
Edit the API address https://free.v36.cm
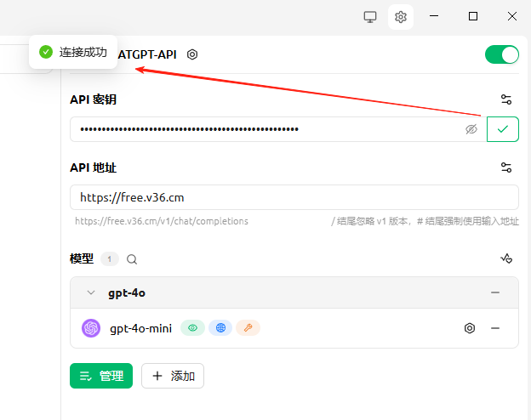click(x=294, y=197)
